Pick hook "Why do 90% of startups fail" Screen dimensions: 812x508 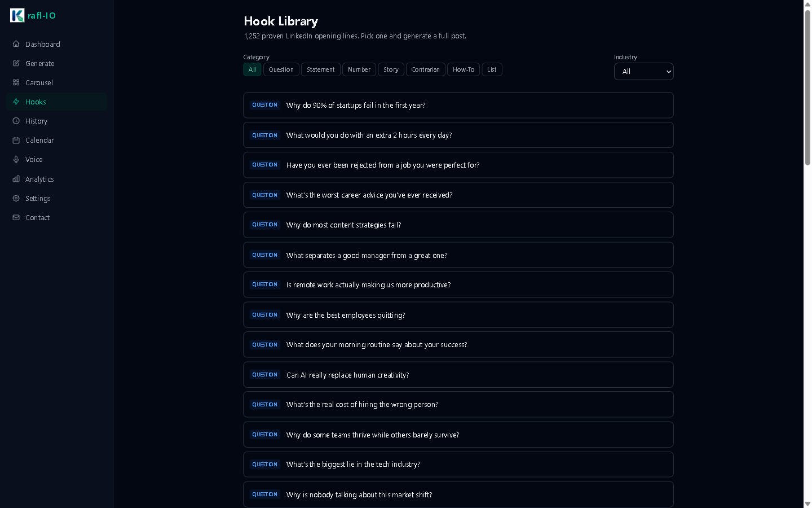click(458, 105)
